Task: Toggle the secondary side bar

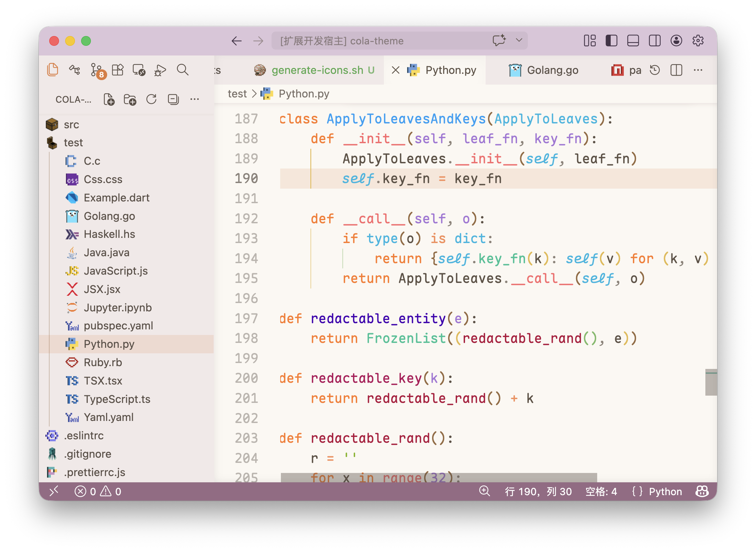Action: [x=655, y=41]
